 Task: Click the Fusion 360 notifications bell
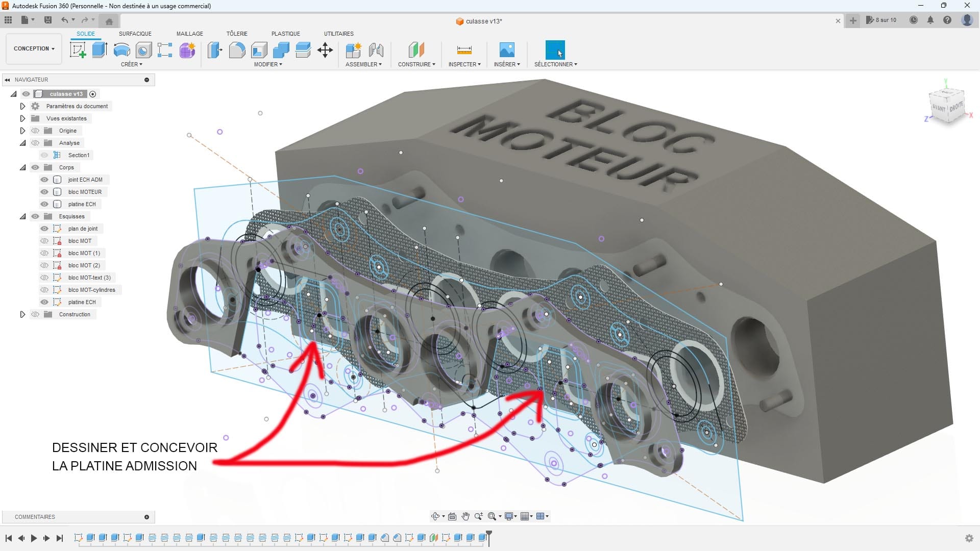pos(931,20)
